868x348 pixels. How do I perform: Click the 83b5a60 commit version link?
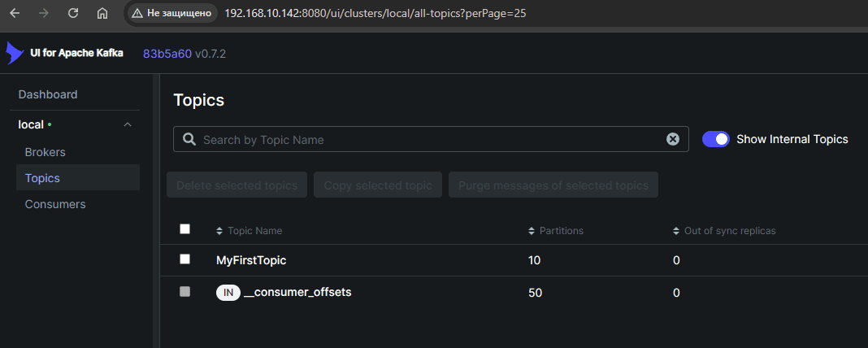coord(167,54)
